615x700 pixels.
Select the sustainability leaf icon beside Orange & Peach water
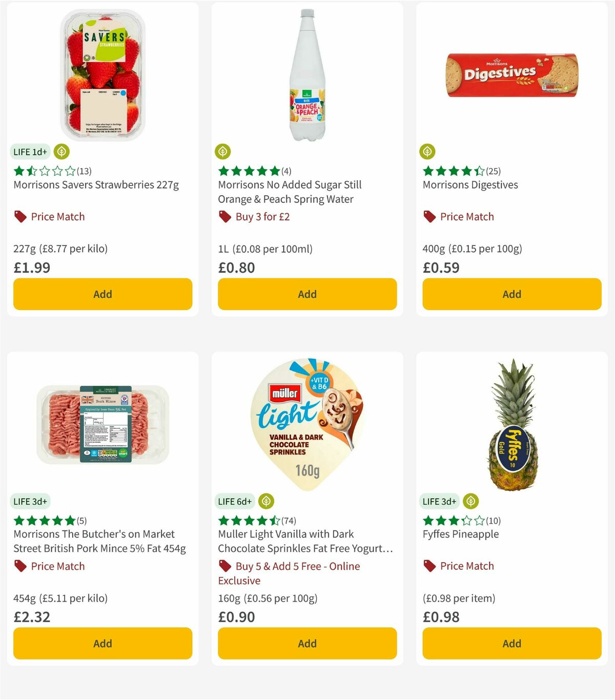223,152
